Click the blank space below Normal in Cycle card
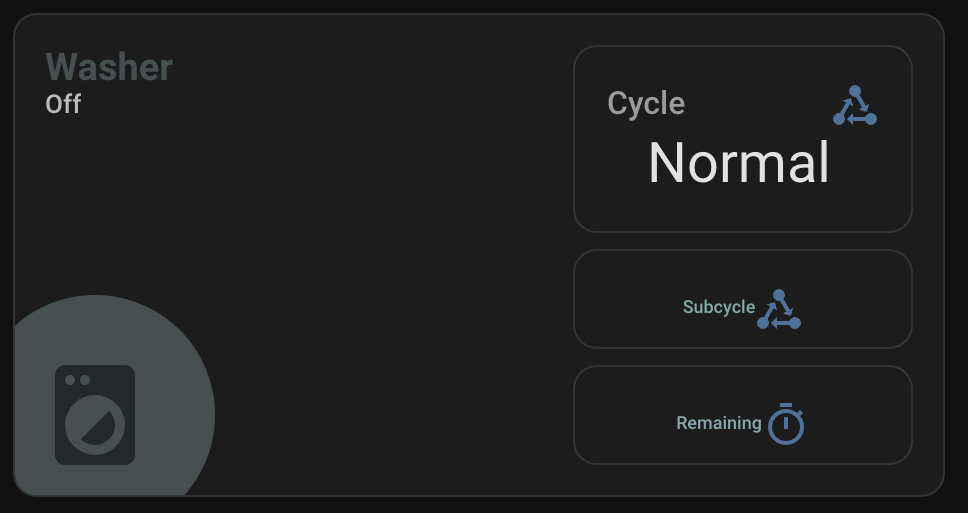This screenshot has height=513, width=968. click(x=742, y=211)
